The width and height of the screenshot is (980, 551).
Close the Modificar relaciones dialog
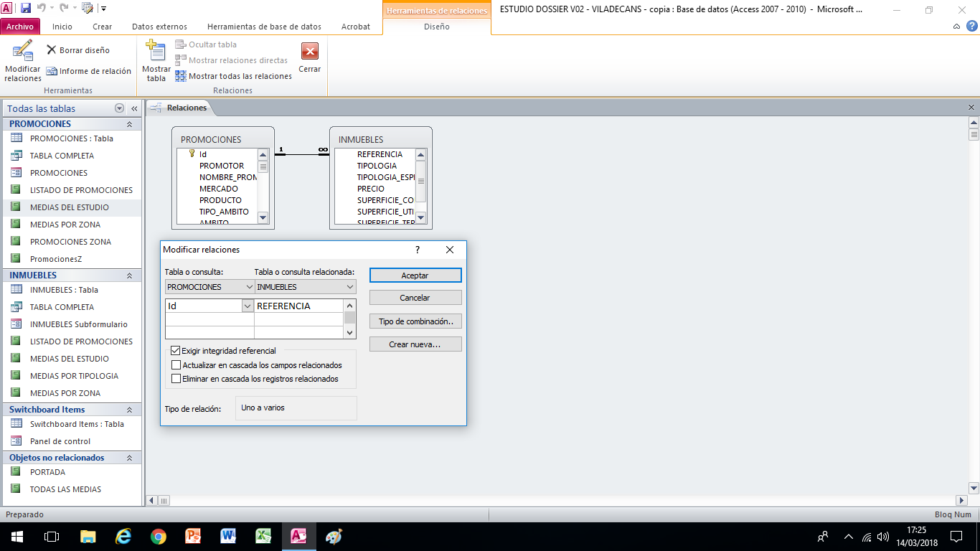(450, 250)
